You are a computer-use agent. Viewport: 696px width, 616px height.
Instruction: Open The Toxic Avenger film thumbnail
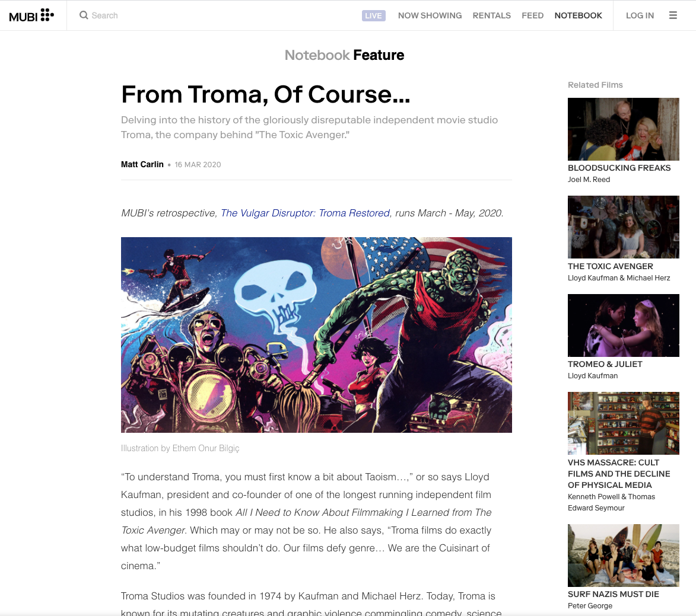[x=623, y=227]
